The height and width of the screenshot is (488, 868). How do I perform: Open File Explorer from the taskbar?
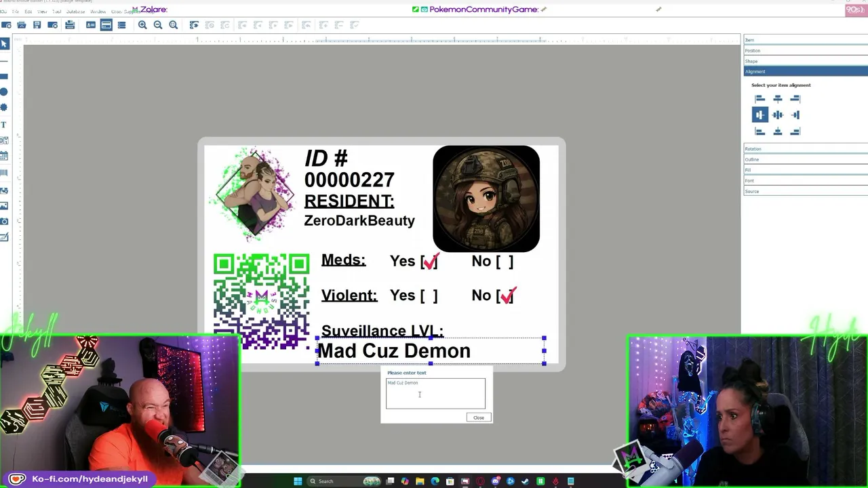[420, 481]
